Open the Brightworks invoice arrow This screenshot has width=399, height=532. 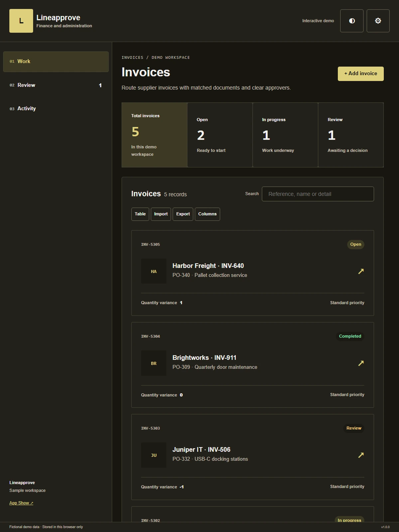[x=361, y=363]
